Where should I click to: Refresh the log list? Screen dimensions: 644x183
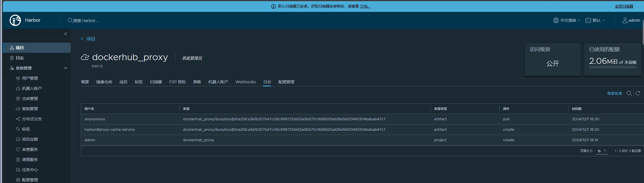click(638, 93)
